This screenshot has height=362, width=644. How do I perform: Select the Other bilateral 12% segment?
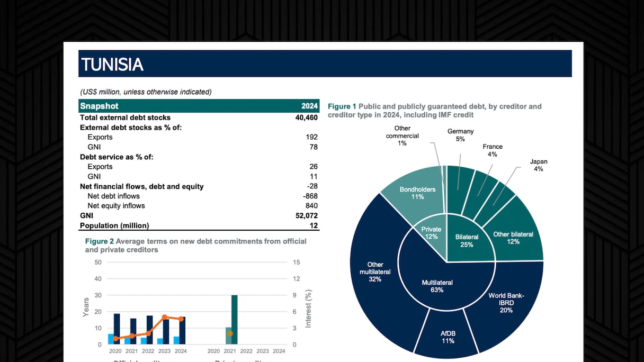point(513,238)
